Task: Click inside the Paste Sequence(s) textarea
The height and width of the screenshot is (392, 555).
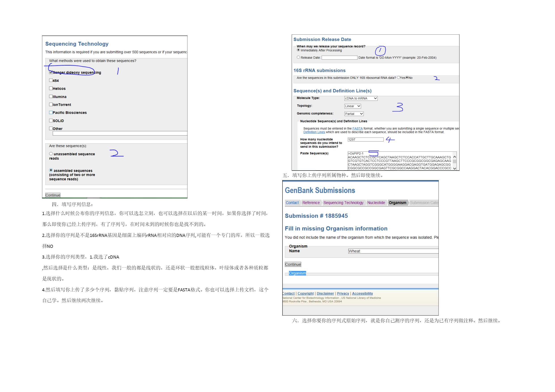Action: (400, 161)
